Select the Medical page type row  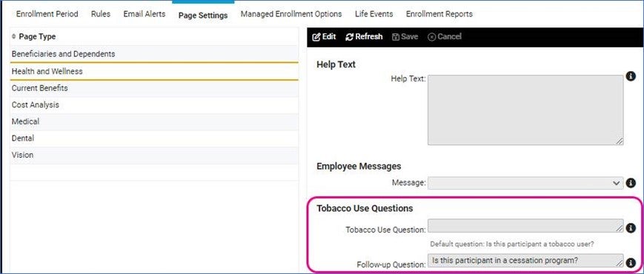[x=154, y=122]
